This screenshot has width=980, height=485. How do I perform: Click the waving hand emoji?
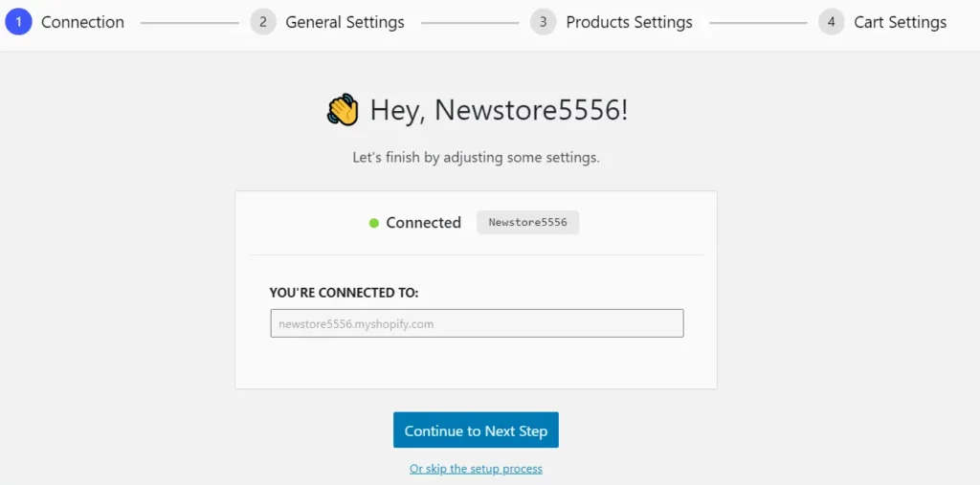coord(344,111)
